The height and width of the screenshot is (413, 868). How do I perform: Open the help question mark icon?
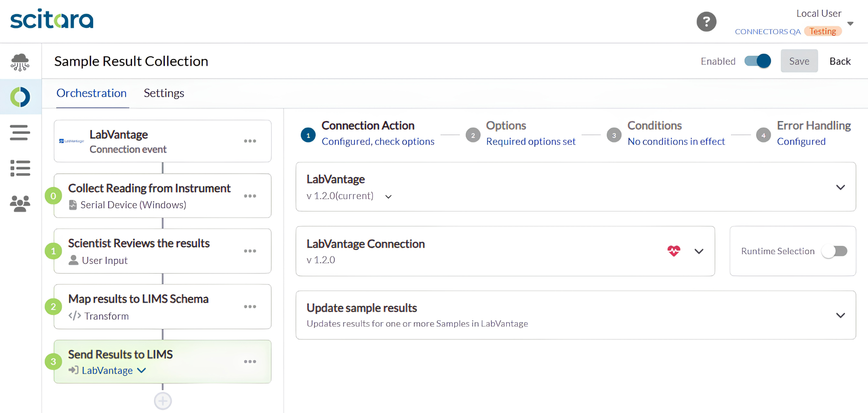click(x=706, y=21)
